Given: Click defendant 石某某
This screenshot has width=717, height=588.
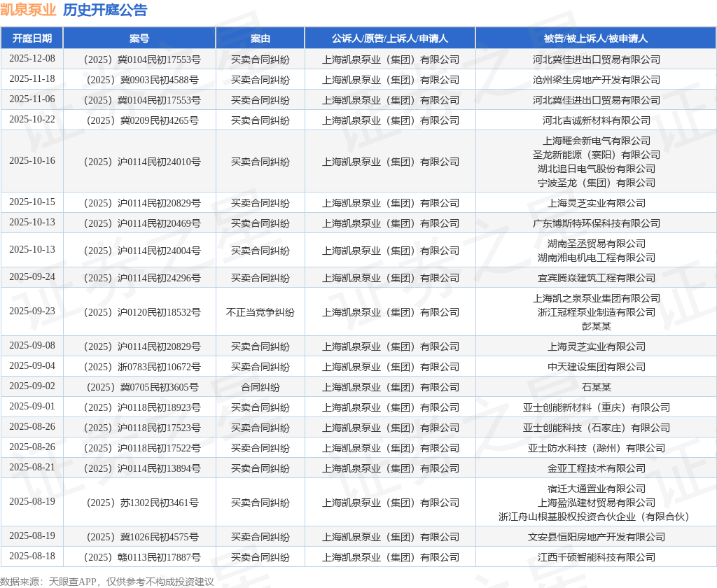Looking at the screenshot, I should [597, 387].
